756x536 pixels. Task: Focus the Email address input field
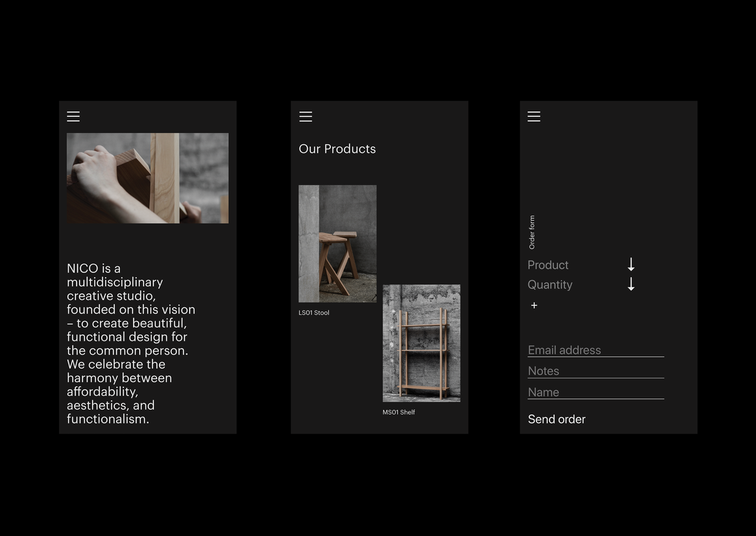point(595,350)
